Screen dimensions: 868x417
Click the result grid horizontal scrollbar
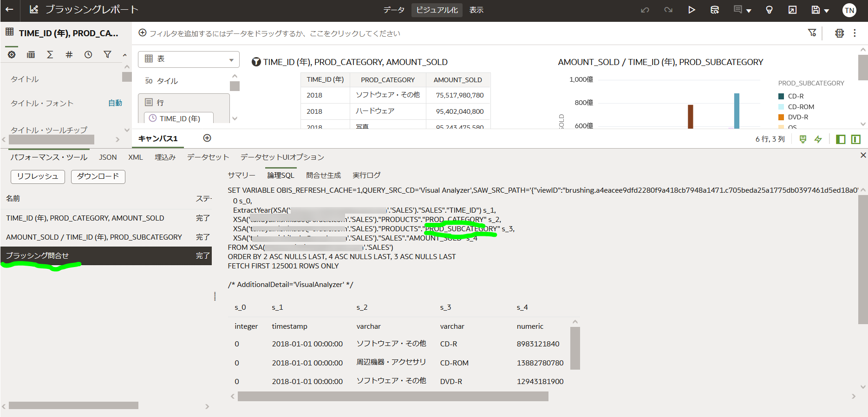click(x=393, y=396)
